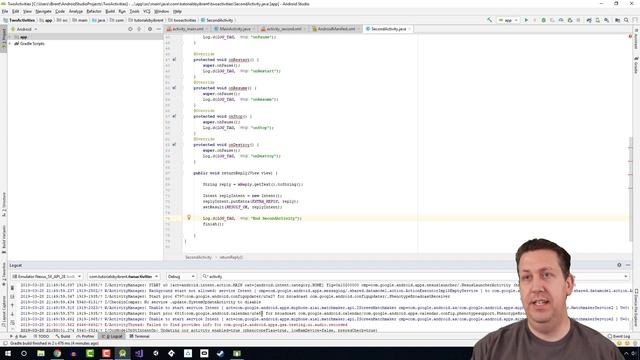The height and width of the screenshot is (360, 640).
Task: Click the Attach debugger to process icon
Action: tap(570, 20)
